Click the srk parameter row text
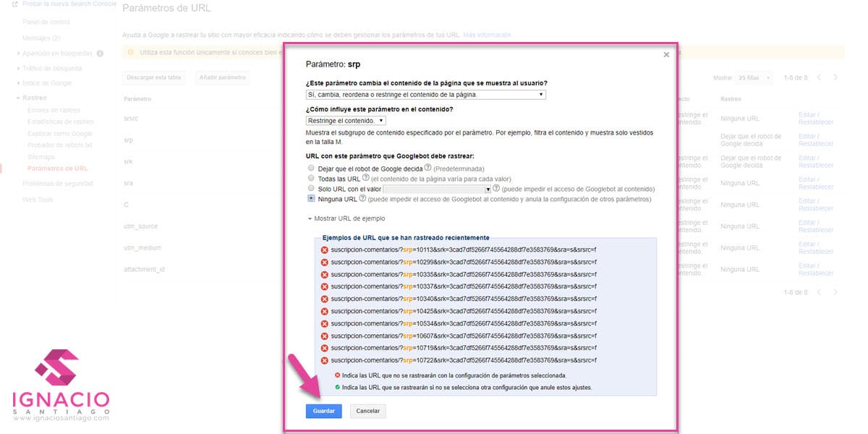This screenshot has height=434, width=868. click(128, 161)
